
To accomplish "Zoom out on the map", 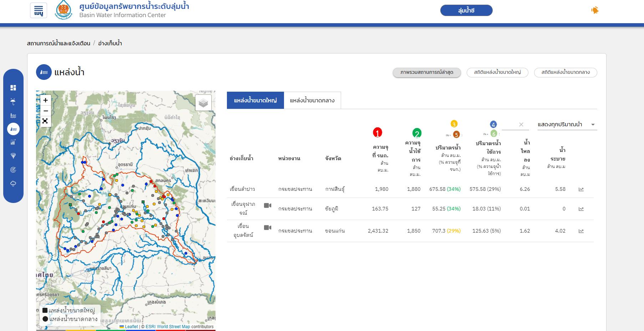I will (45, 111).
